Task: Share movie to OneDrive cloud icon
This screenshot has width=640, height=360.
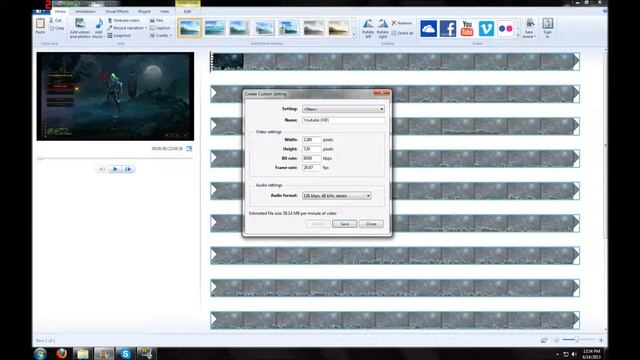Action: point(429,29)
